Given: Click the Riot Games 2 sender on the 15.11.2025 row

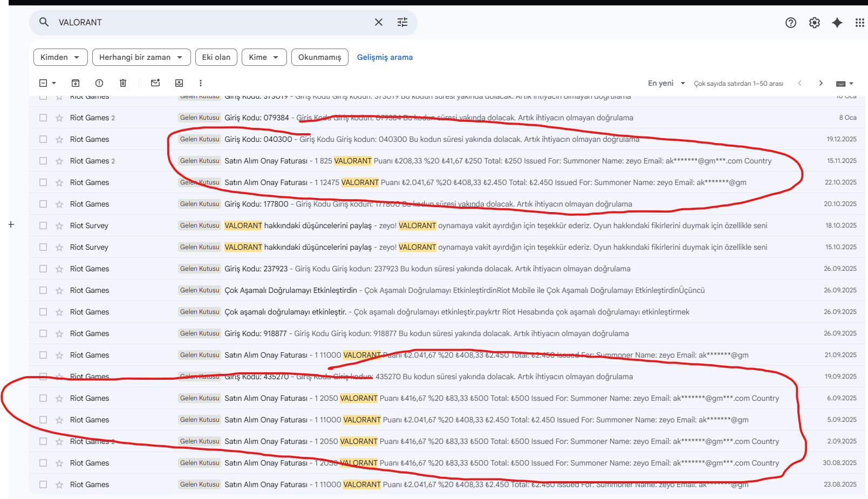Looking at the screenshot, I should point(92,161).
